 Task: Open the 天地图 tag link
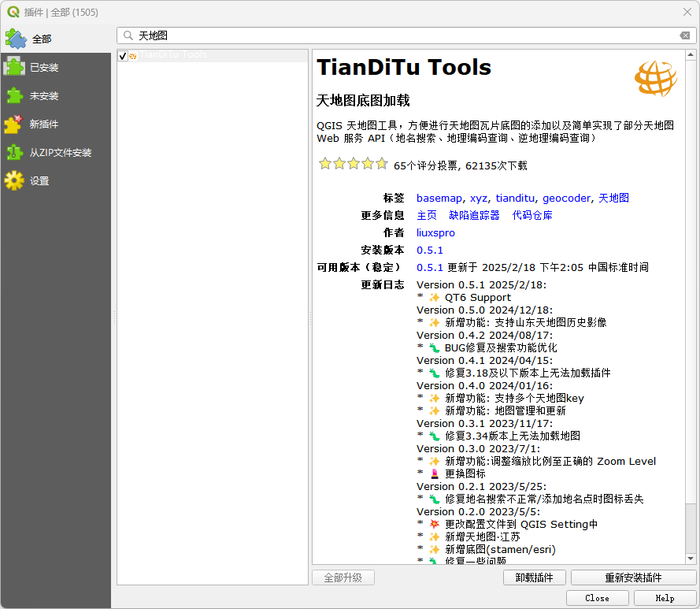pos(614,198)
